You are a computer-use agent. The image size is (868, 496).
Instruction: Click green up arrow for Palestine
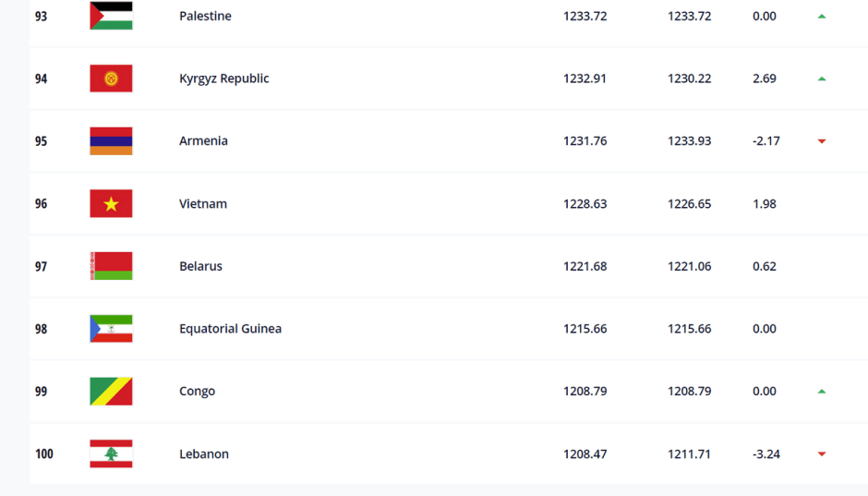(x=821, y=16)
